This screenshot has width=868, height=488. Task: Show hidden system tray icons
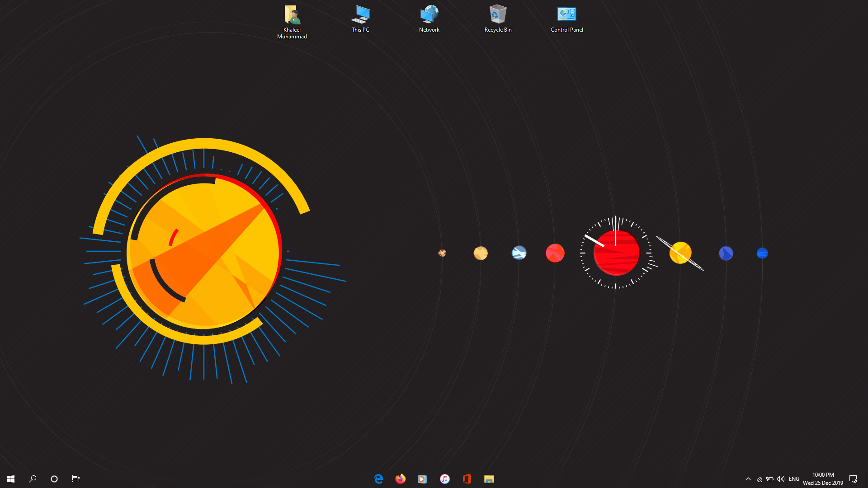(748, 479)
